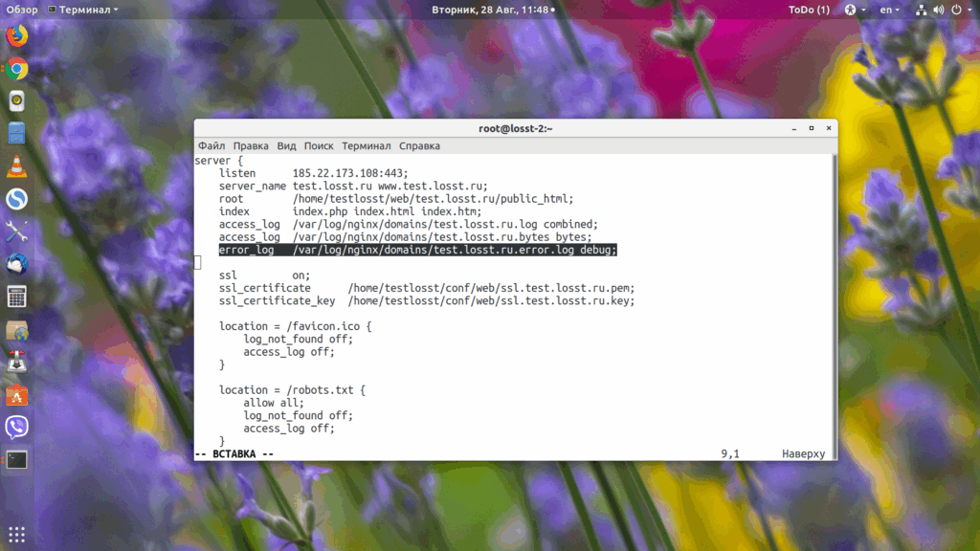Click the access_log line ending 'bytes;'
Viewport: 980px width, 551px height.
coord(405,237)
